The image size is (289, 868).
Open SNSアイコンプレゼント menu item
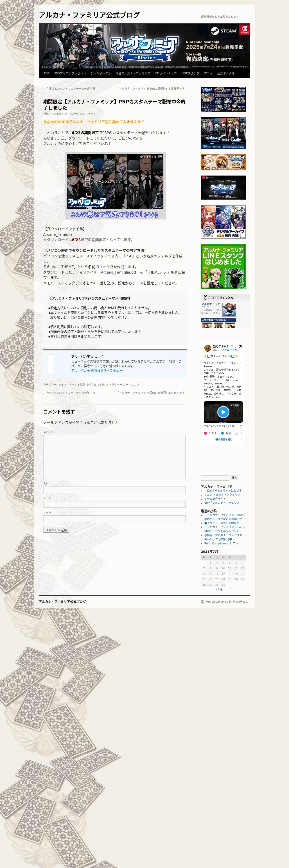[70, 73]
